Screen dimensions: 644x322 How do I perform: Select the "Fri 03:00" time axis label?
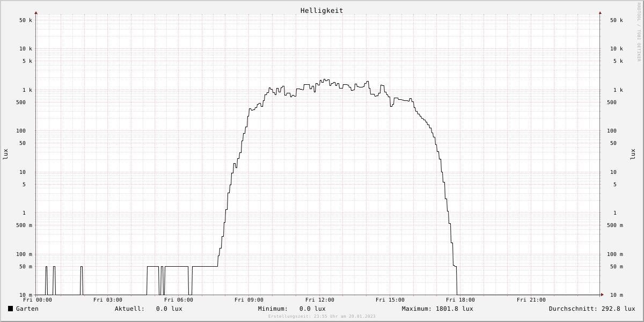pos(108,300)
